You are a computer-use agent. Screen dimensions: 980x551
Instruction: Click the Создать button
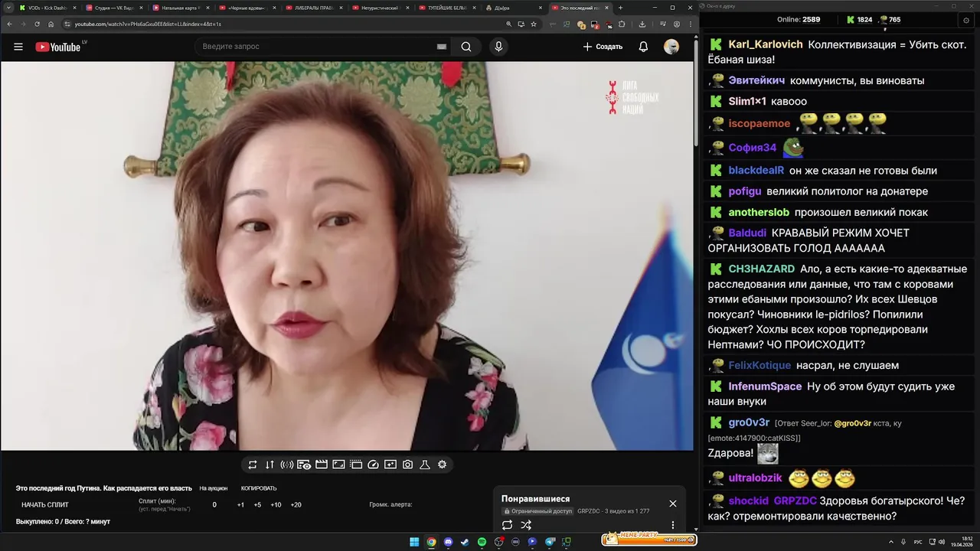tap(603, 47)
